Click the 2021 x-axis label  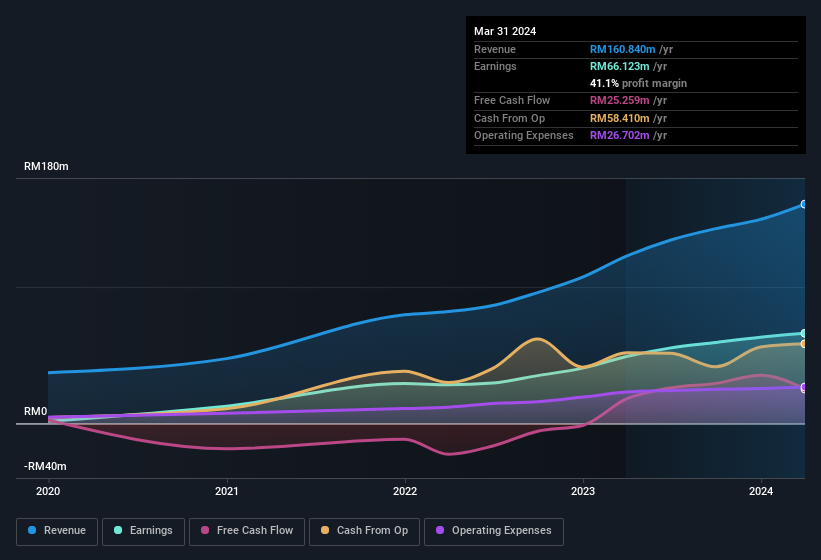click(x=227, y=491)
